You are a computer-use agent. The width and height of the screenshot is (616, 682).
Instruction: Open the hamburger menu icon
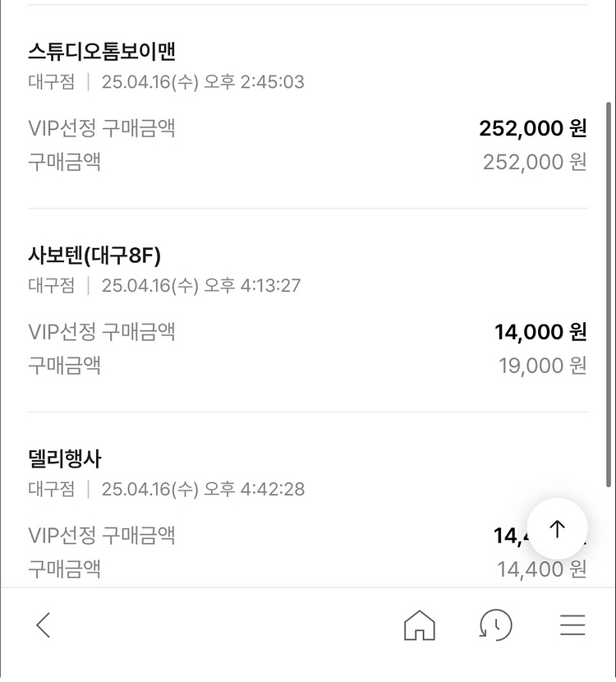tap(572, 626)
